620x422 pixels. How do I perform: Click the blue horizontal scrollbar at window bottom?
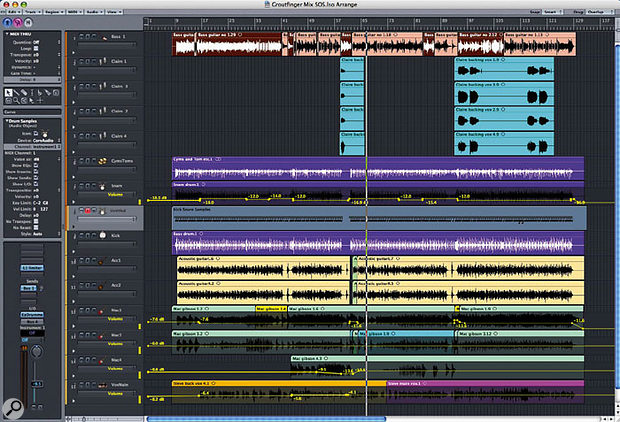(x=266, y=418)
